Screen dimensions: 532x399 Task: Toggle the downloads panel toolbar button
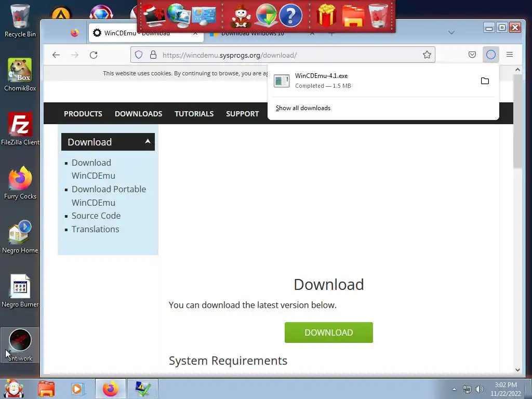[490, 55]
